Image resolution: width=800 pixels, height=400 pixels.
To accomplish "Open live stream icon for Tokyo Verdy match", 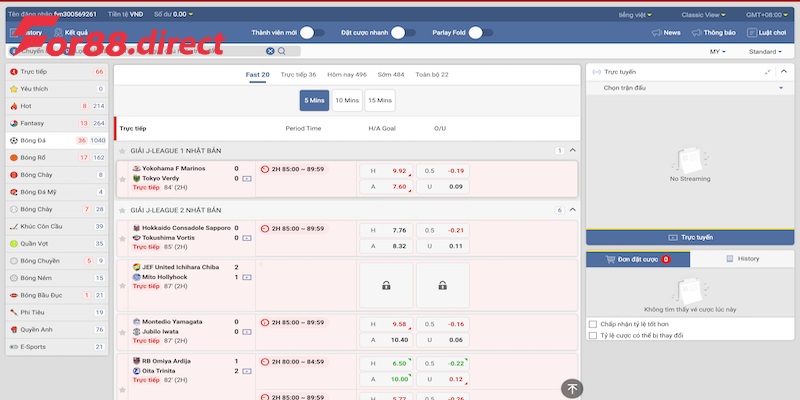I will [247, 179].
